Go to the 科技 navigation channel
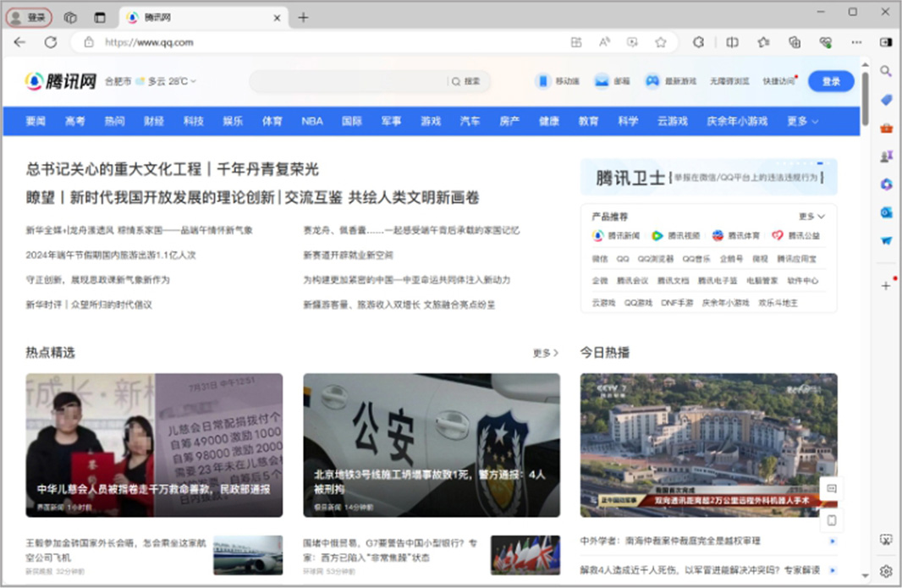Image resolution: width=902 pixels, height=588 pixels. tap(194, 122)
